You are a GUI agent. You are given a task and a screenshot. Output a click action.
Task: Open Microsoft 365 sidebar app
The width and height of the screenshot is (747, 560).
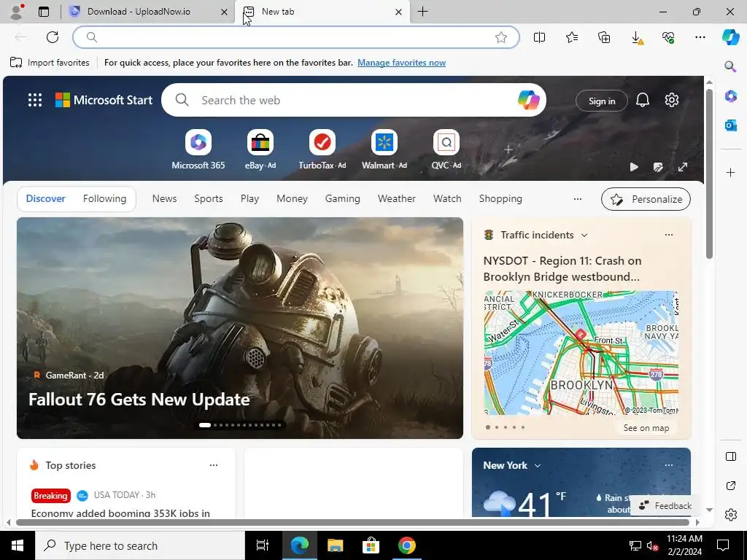tap(730, 96)
